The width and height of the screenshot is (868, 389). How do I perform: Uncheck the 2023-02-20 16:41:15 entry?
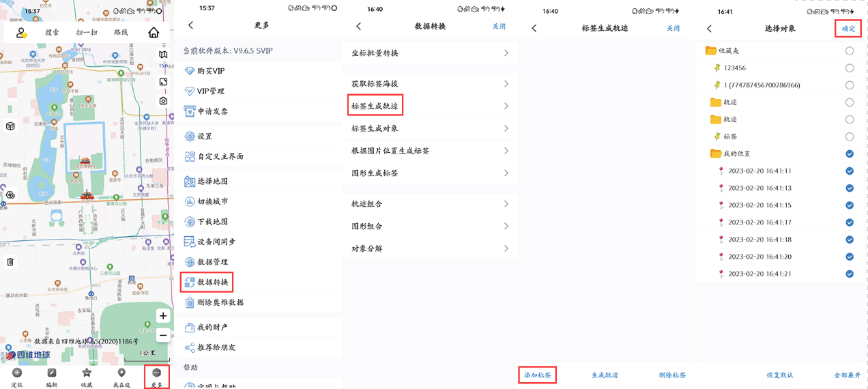click(850, 205)
